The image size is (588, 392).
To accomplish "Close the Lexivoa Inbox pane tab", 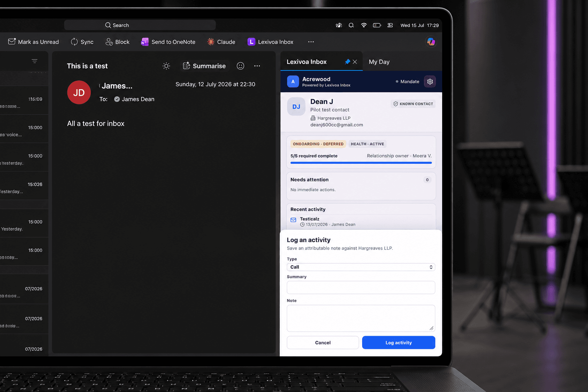I will (355, 62).
